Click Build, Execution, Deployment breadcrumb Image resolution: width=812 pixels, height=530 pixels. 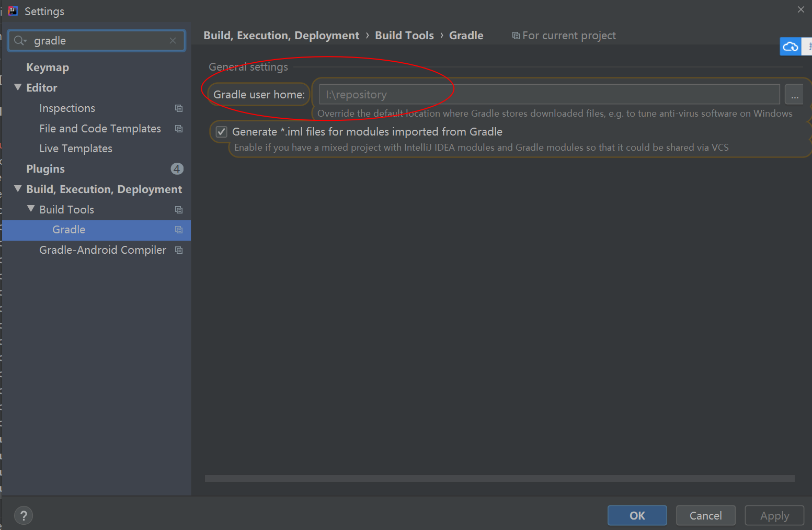(x=281, y=36)
